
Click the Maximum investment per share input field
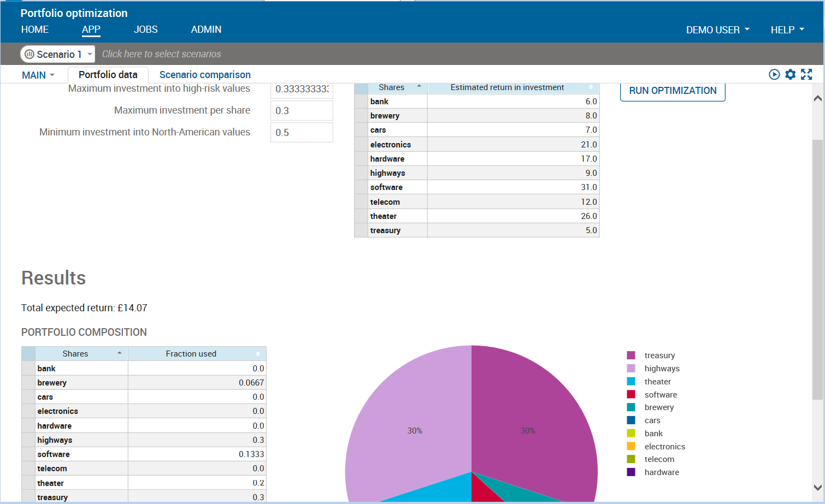[x=302, y=110]
